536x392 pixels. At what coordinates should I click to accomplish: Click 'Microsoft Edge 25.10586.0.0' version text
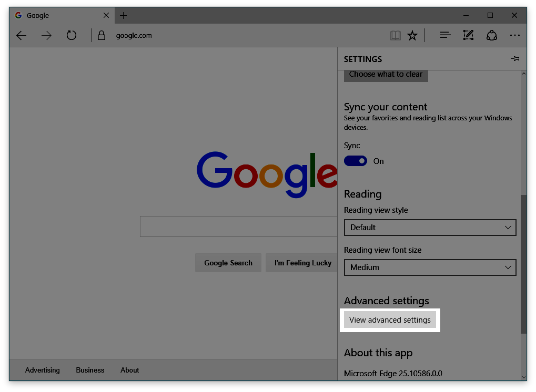click(393, 373)
